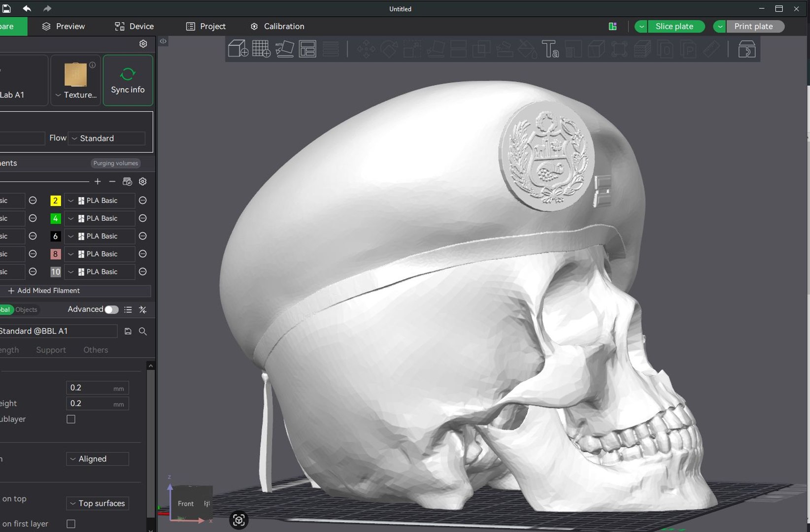The image size is (810, 532).
Task: Open the Texture plate type dropdown
Action: [76, 95]
